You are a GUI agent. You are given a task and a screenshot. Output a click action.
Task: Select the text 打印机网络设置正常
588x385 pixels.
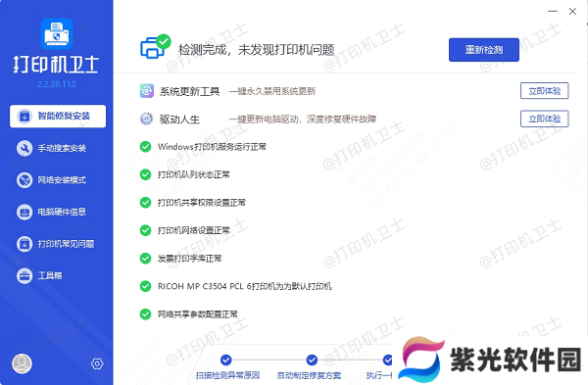click(x=194, y=230)
